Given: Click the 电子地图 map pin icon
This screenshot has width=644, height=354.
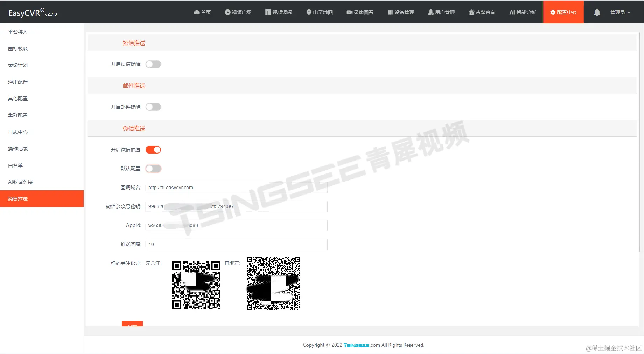Looking at the screenshot, I should click(309, 12).
